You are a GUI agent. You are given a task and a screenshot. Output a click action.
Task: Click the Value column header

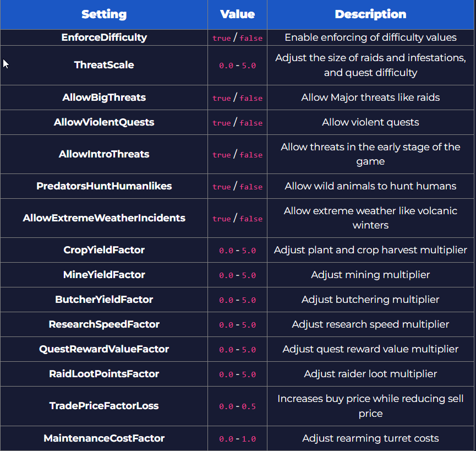237,14
